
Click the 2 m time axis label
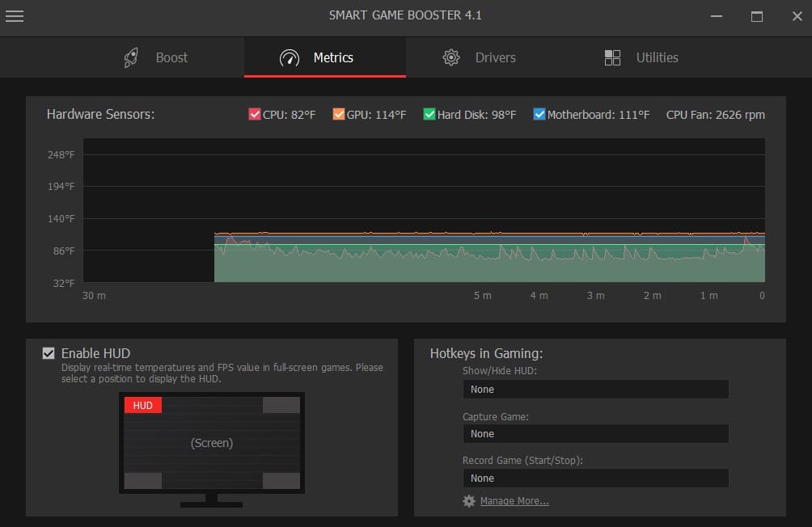click(x=653, y=296)
